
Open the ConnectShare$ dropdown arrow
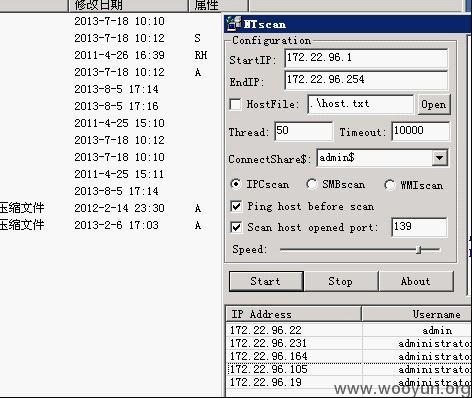click(440, 157)
